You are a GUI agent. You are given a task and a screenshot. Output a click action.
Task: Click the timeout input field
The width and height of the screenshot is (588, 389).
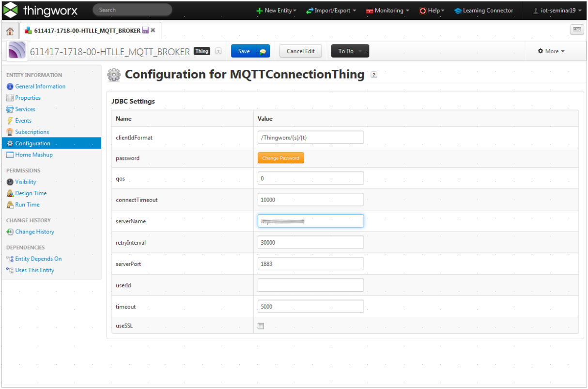pos(310,307)
